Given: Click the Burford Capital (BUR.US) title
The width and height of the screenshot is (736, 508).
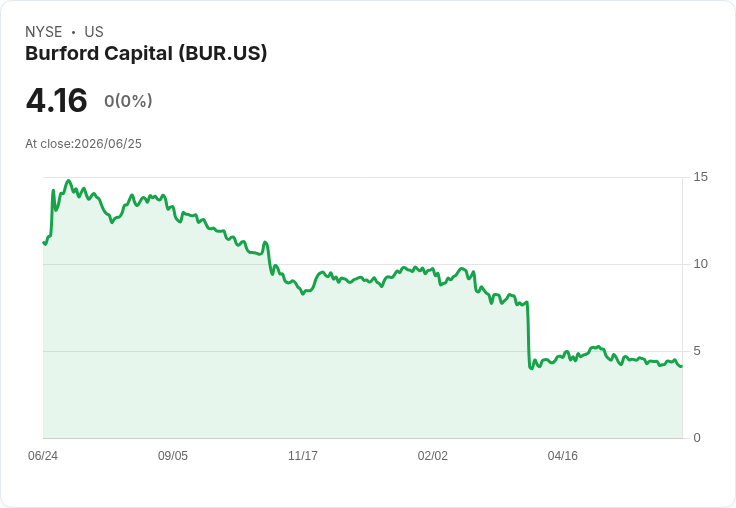Looking at the screenshot, I should [146, 54].
